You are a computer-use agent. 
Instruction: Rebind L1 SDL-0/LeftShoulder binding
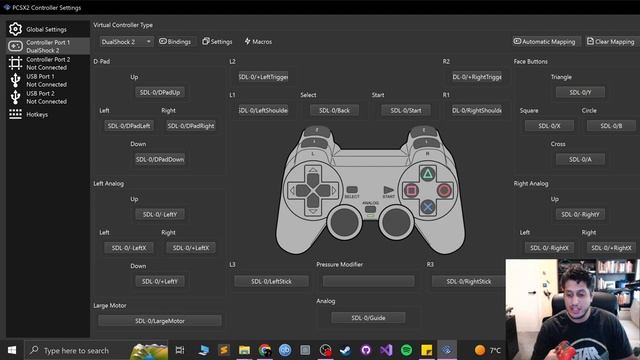click(x=263, y=110)
